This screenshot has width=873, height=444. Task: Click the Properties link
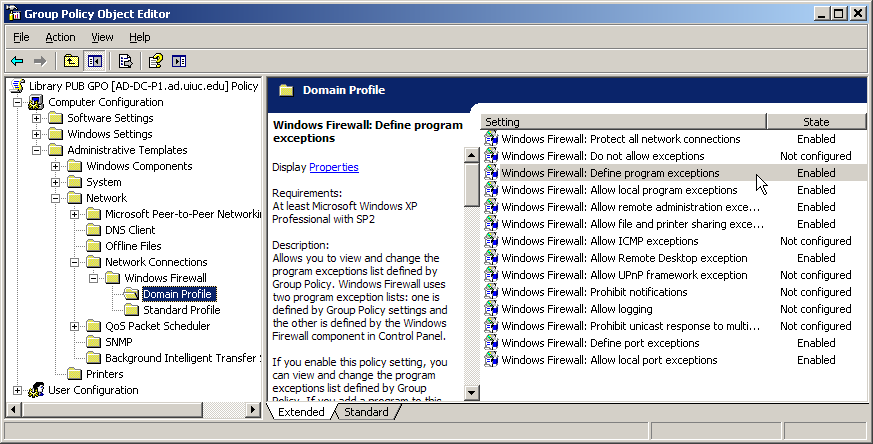pyautogui.click(x=333, y=167)
